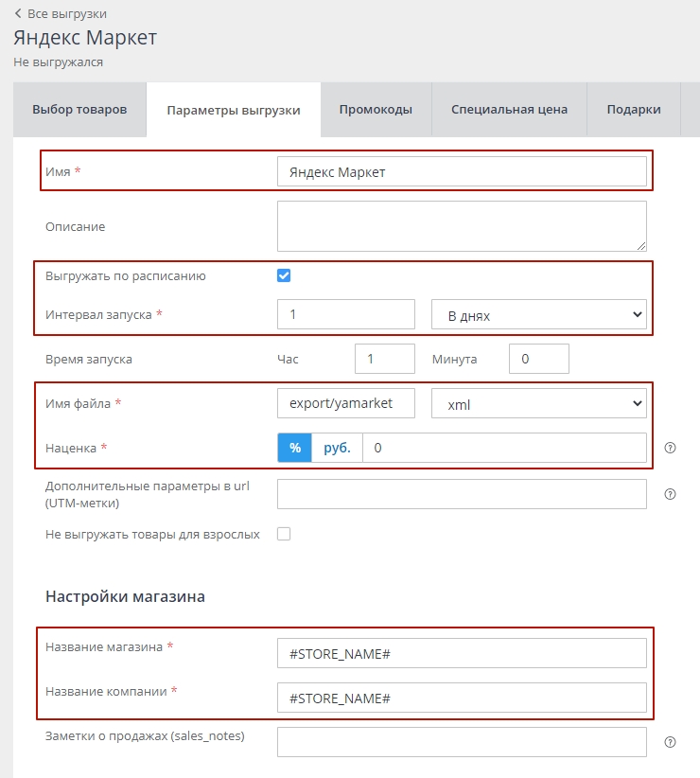Click help icon beside UTM-метки field
Image resolution: width=700 pixels, height=778 pixels.
(x=671, y=494)
